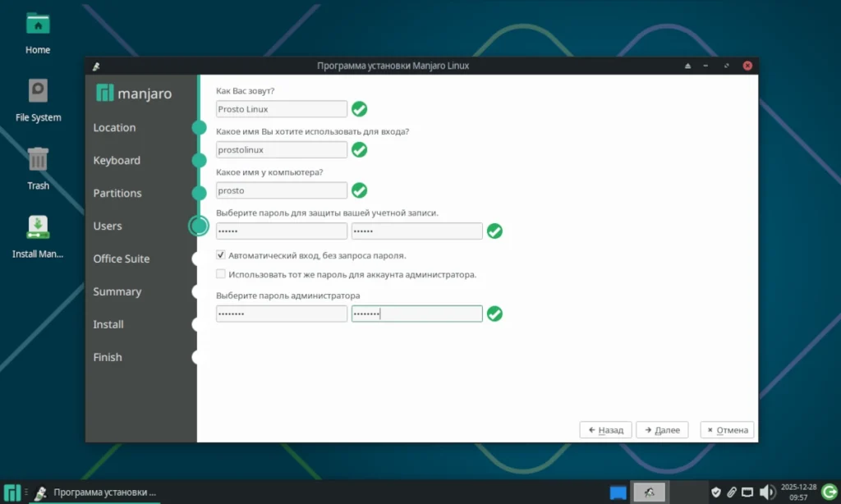
Task: Click the manjaro logo in installer sidebar
Action: pyautogui.click(x=134, y=94)
